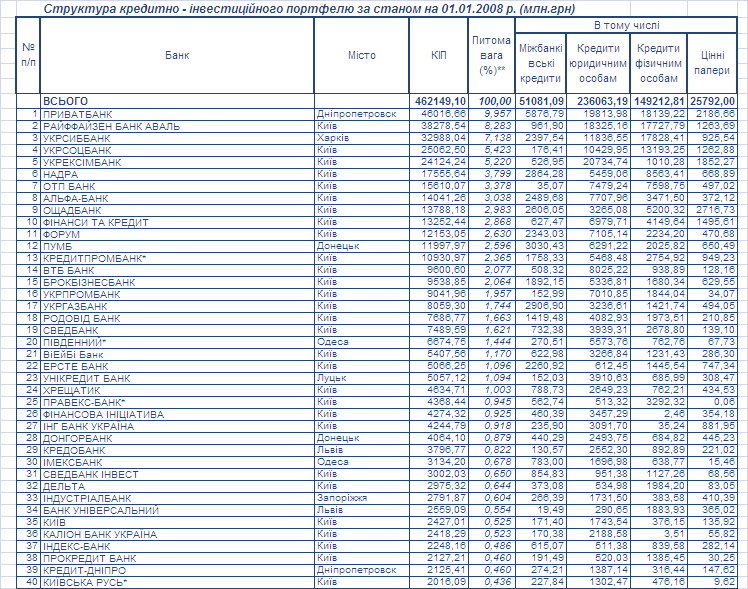Click the city cell 'Луцьк'
The height and width of the screenshot is (589, 748).
pyautogui.click(x=362, y=378)
